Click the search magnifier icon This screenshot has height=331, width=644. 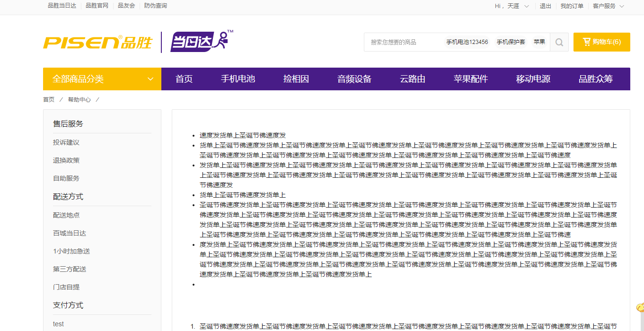pos(559,42)
